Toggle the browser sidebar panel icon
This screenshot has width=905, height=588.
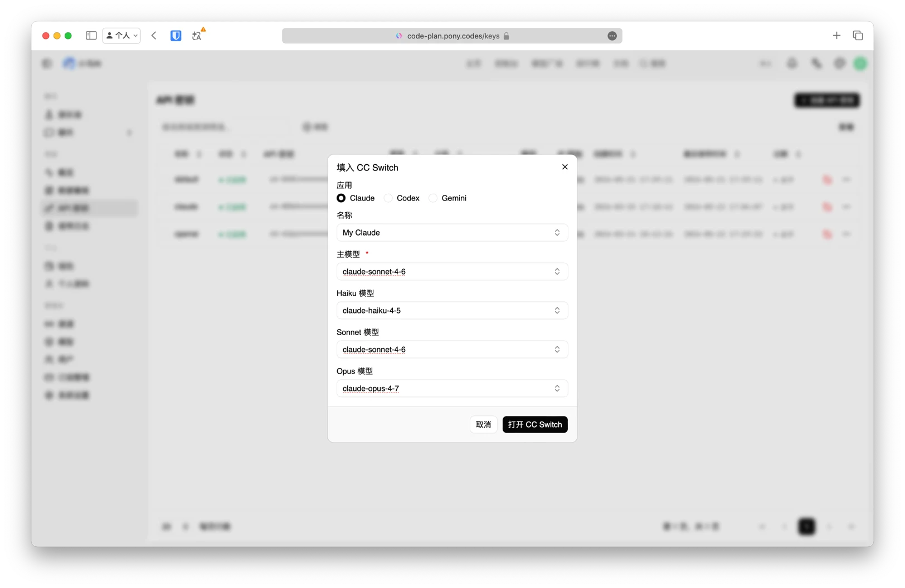coord(91,36)
